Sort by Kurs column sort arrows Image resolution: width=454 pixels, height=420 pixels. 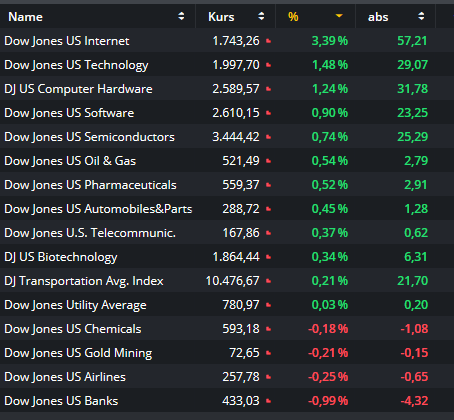pyautogui.click(x=261, y=16)
